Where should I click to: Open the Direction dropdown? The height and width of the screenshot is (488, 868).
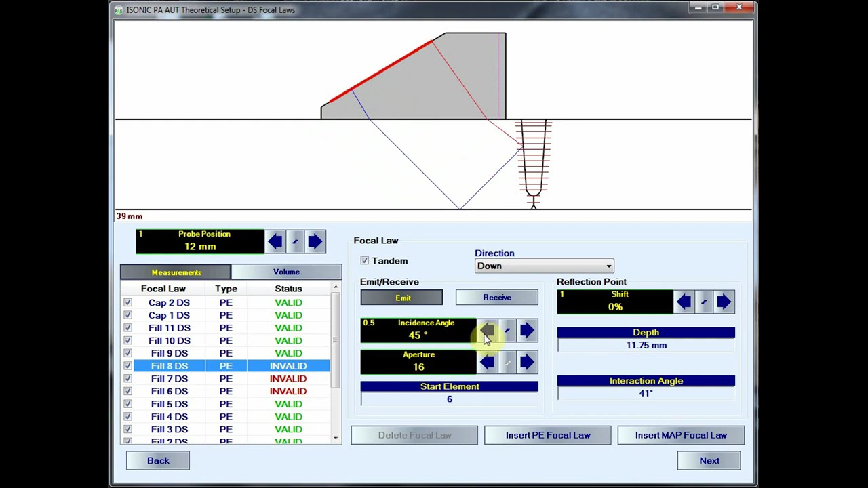coord(544,266)
